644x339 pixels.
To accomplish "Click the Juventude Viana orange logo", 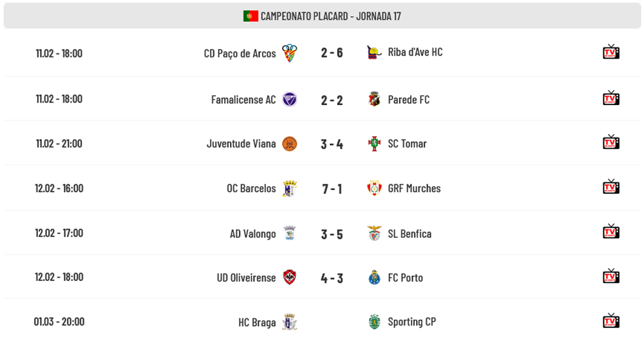I will point(290,144).
